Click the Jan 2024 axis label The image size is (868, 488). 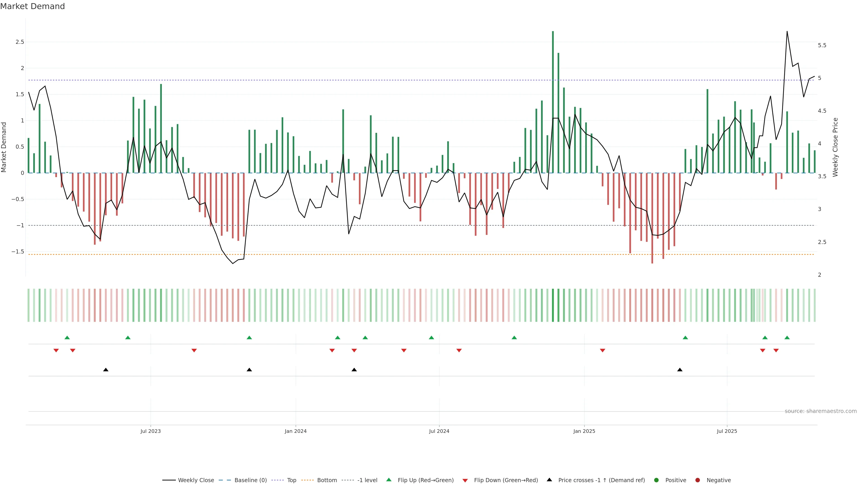pos(295,431)
